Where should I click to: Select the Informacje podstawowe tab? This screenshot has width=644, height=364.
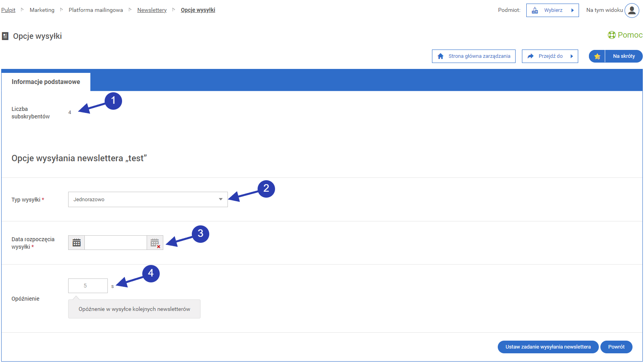pos(46,82)
